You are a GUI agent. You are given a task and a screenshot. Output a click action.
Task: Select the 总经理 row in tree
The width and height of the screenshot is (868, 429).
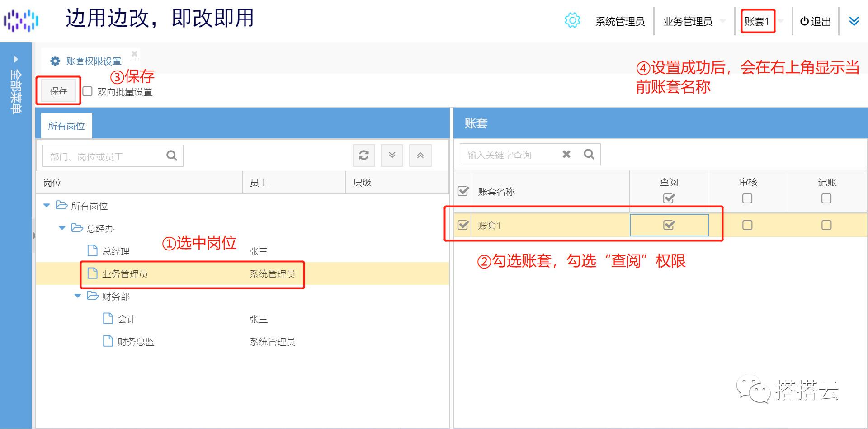[x=242, y=251]
